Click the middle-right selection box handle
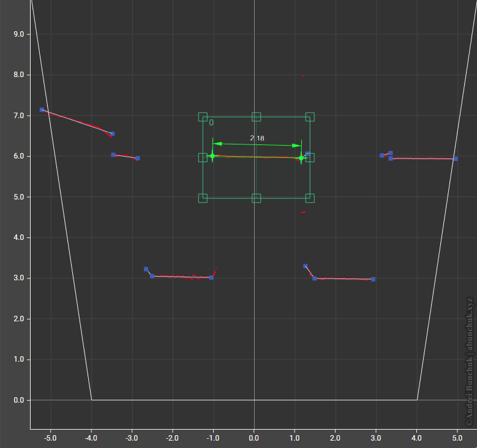This screenshot has height=448, width=477. pos(310,157)
